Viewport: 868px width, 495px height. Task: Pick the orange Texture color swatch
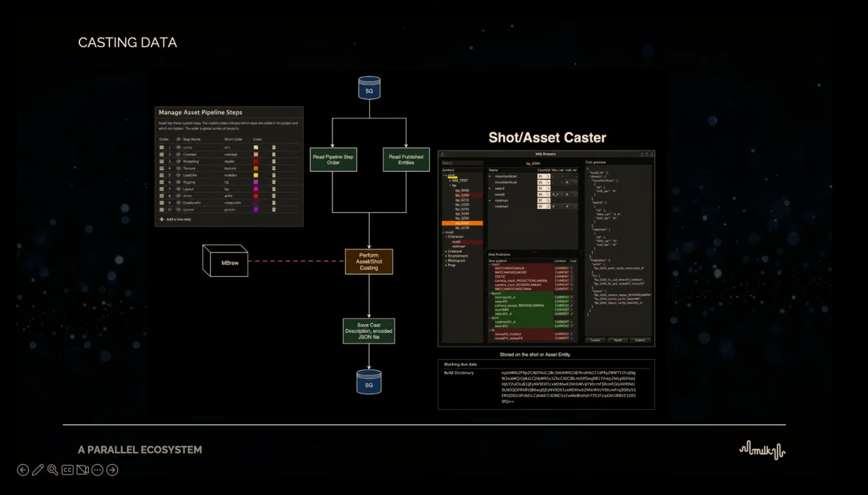tap(256, 168)
